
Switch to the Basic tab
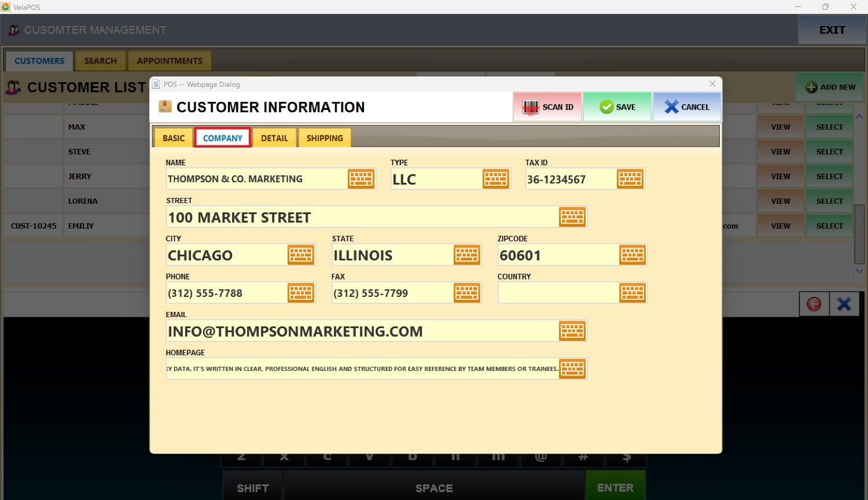[x=173, y=138]
